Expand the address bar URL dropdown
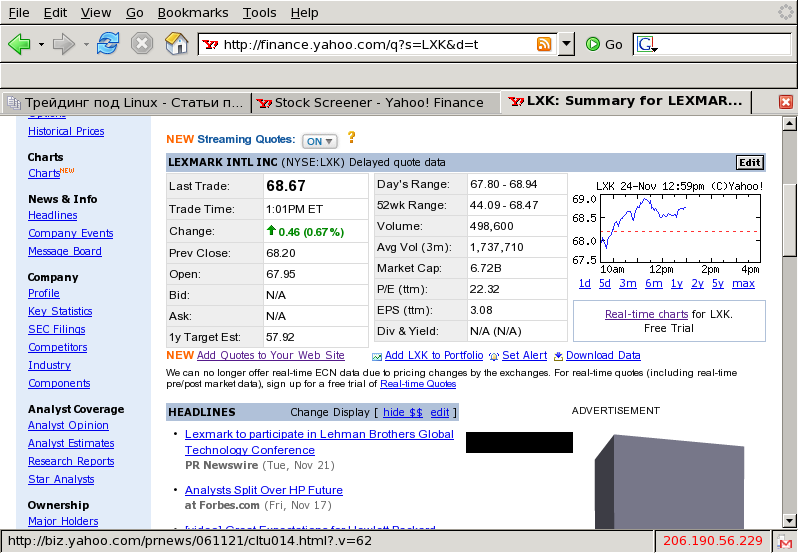This screenshot has height=553, width=798. click(566, 44)
